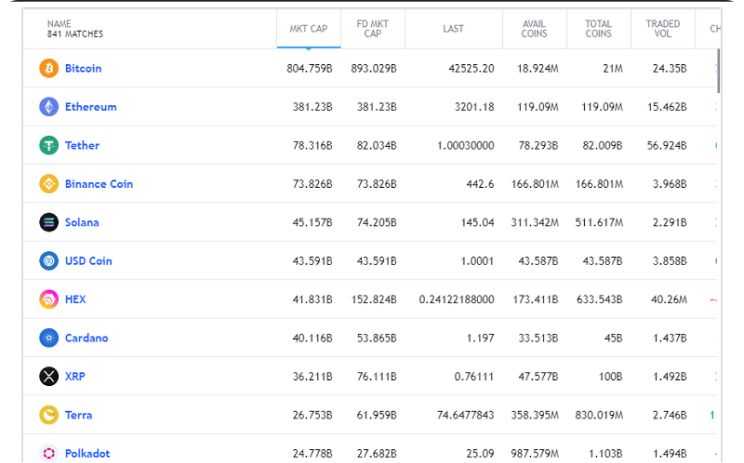Click the vertical scrollbar thumb of the table
Image resolution: width=744 pixels, height=463 pixels.
coord(718,71)
